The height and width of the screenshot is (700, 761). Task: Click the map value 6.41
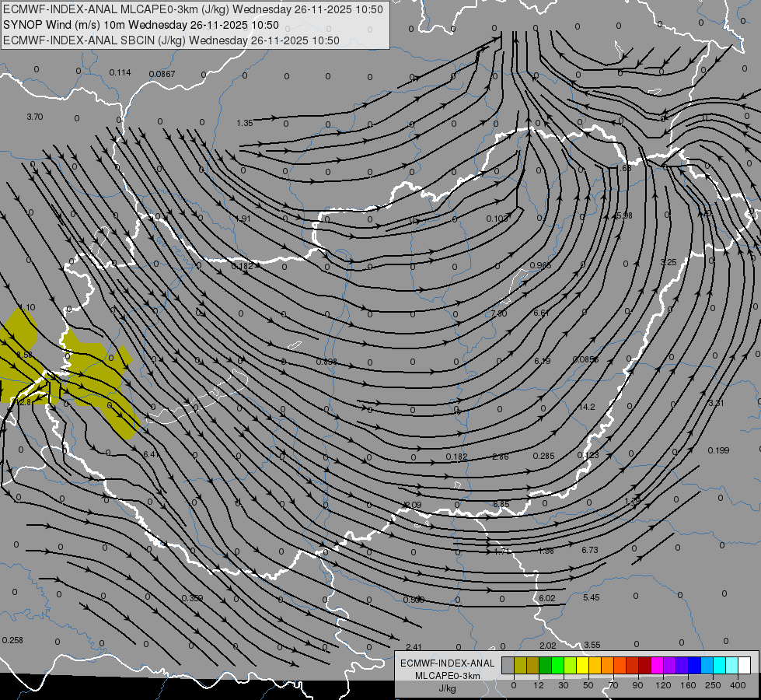pyautogui.click(x=152, y=454)
